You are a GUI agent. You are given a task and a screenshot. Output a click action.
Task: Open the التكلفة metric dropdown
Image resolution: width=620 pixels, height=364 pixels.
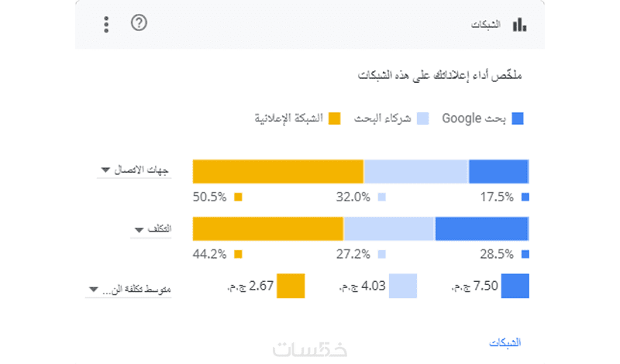[150, 229]
